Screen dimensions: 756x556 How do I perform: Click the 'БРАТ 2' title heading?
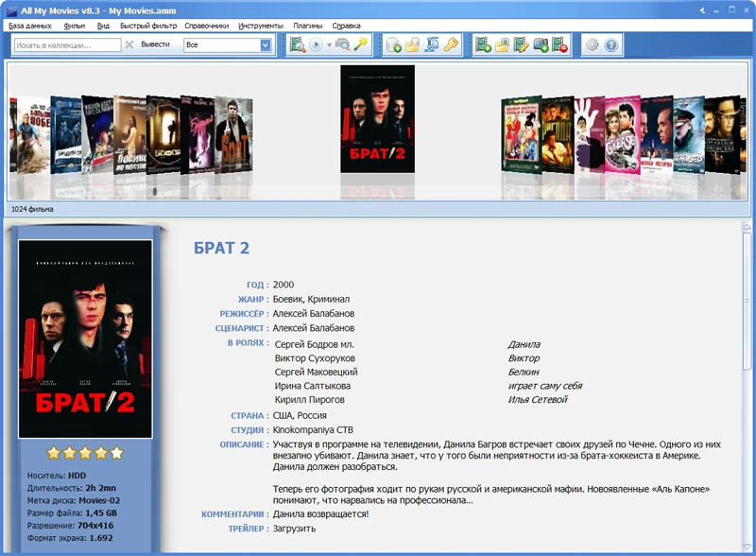point(222,248)
